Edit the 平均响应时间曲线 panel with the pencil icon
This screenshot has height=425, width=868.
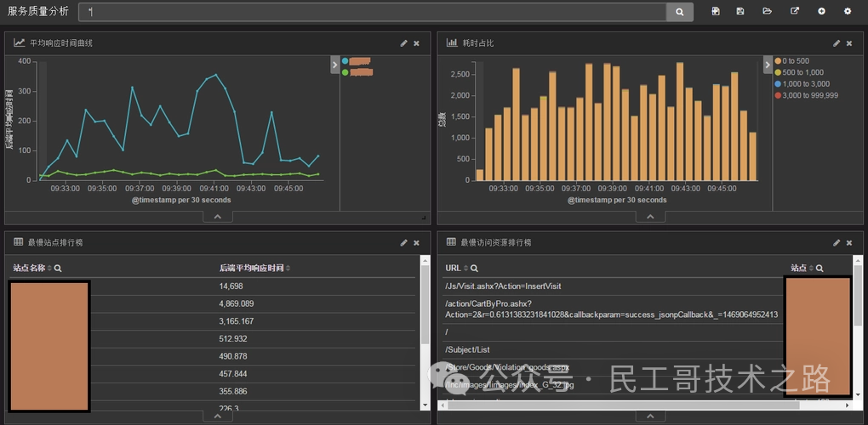click(404, 43)
